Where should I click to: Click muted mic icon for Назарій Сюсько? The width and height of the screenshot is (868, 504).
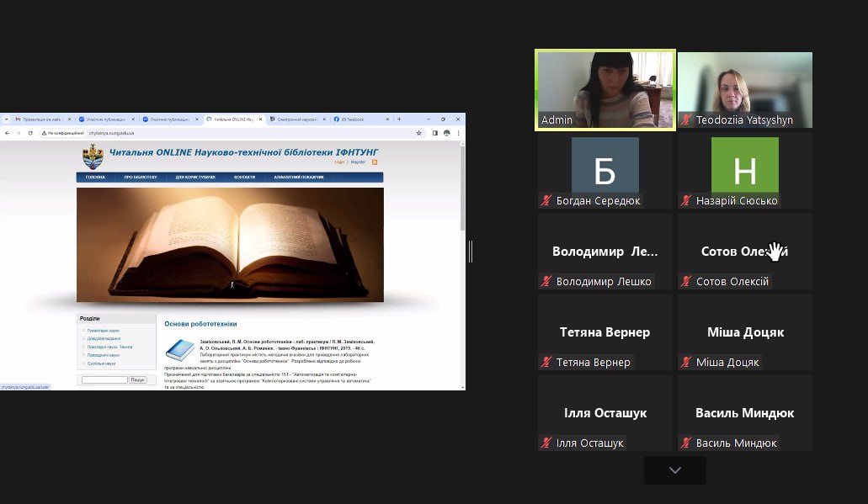tap(686, 201)
